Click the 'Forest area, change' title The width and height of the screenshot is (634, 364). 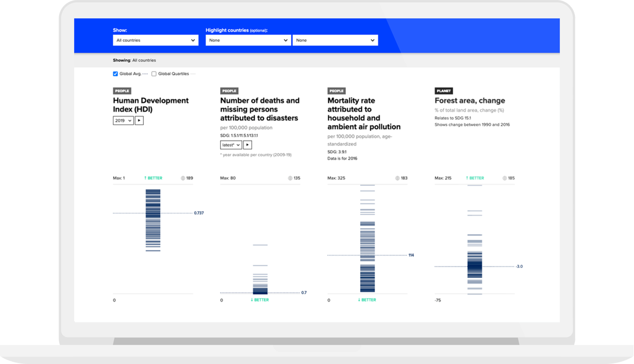(470, 100)
